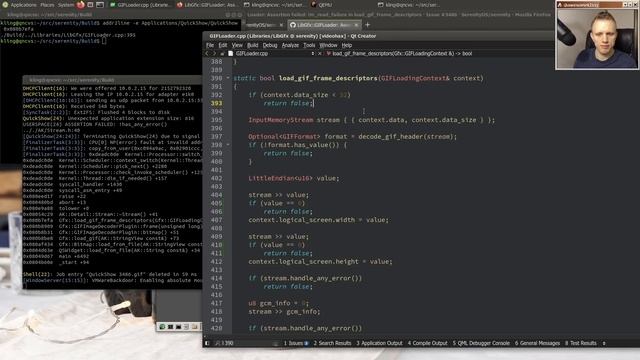Open the Analyze menu in Qt Creator
Screen dimensions: 640x360
click(x=290, y=45)
